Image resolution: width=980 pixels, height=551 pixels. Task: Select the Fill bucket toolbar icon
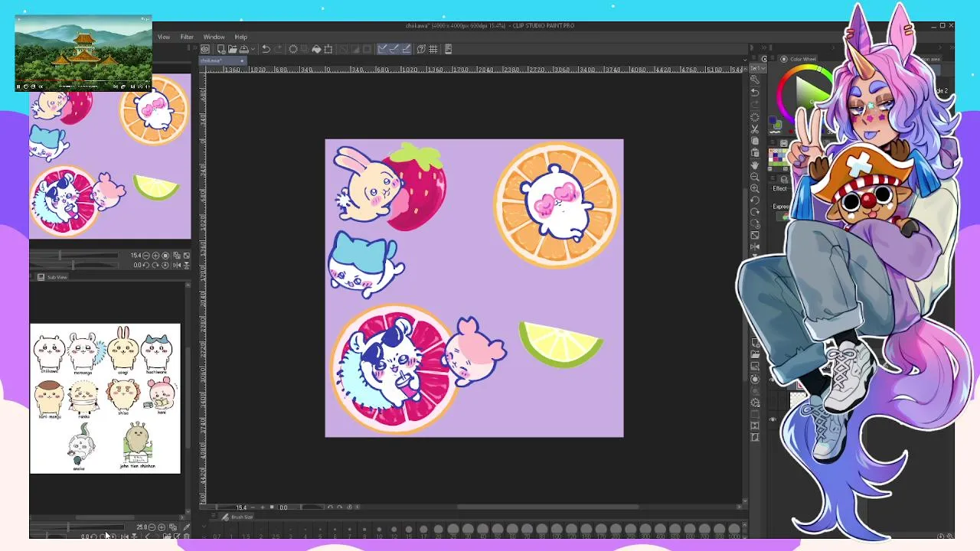pyautogui.click(x=316, y=49)
